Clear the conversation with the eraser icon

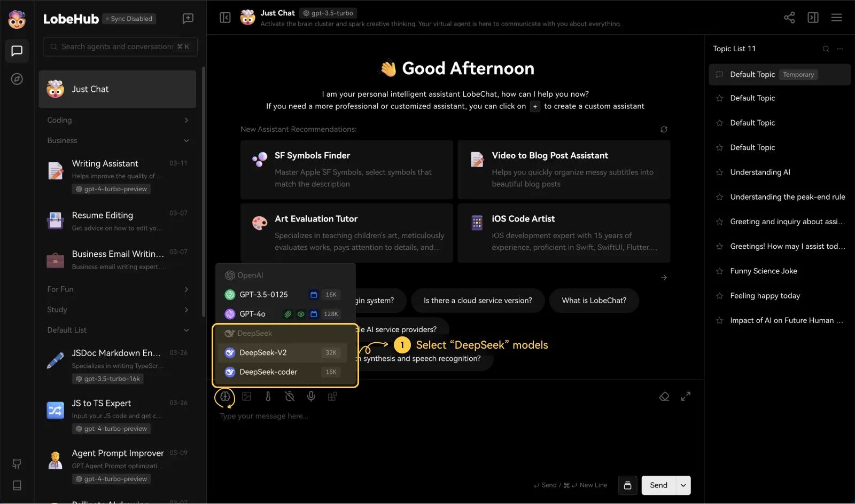(x=664, y=396)
